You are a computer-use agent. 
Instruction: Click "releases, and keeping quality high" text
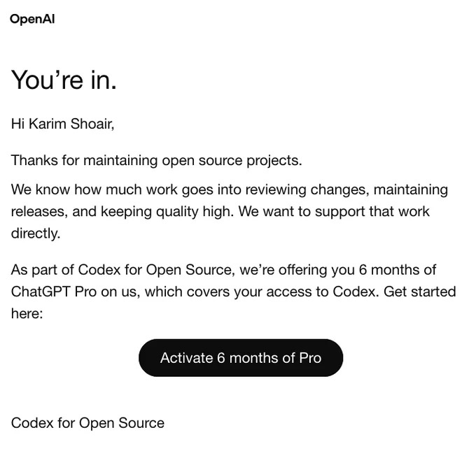[122, 212]
